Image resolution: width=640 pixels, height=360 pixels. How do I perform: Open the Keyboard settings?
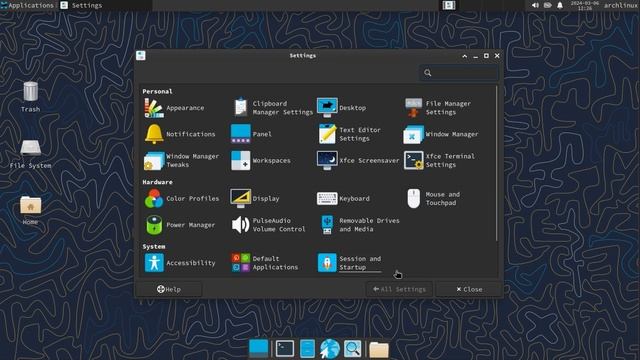coord(344,198)
